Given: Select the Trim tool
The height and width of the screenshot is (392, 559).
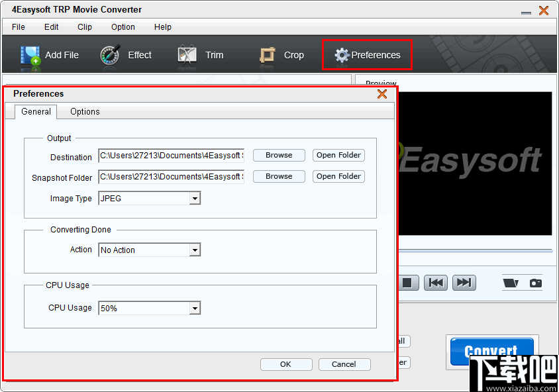Looking at the screenshot, I should pos(186,55).
